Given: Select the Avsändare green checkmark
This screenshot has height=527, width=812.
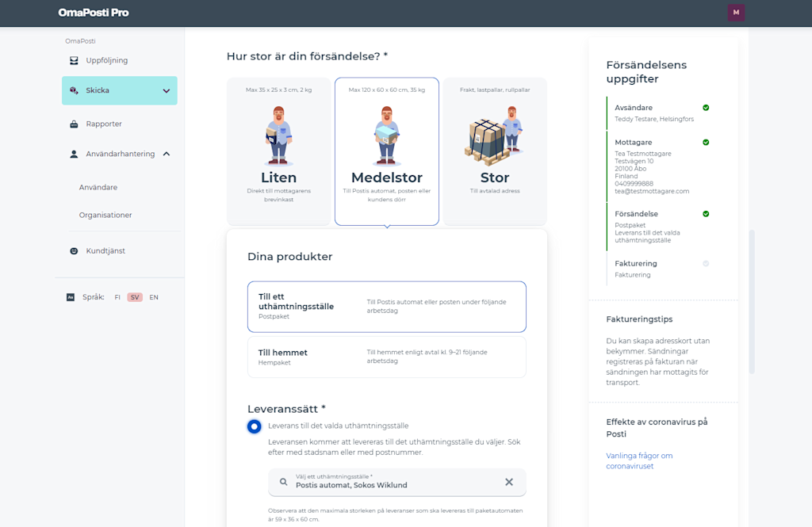Looking at the screenshot, I should [x=706, y=108].
